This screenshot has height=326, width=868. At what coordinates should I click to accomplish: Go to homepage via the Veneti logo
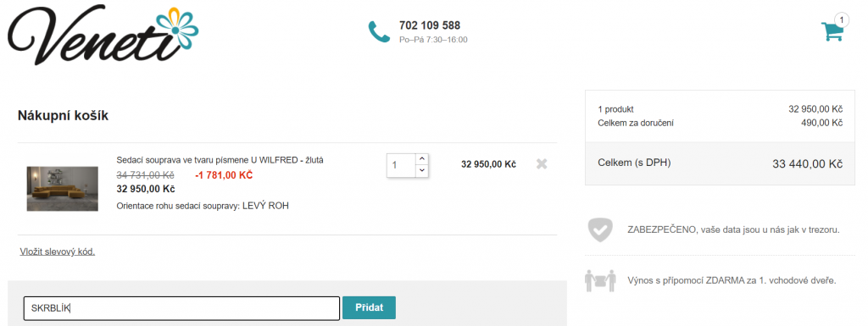coord(103,34)
